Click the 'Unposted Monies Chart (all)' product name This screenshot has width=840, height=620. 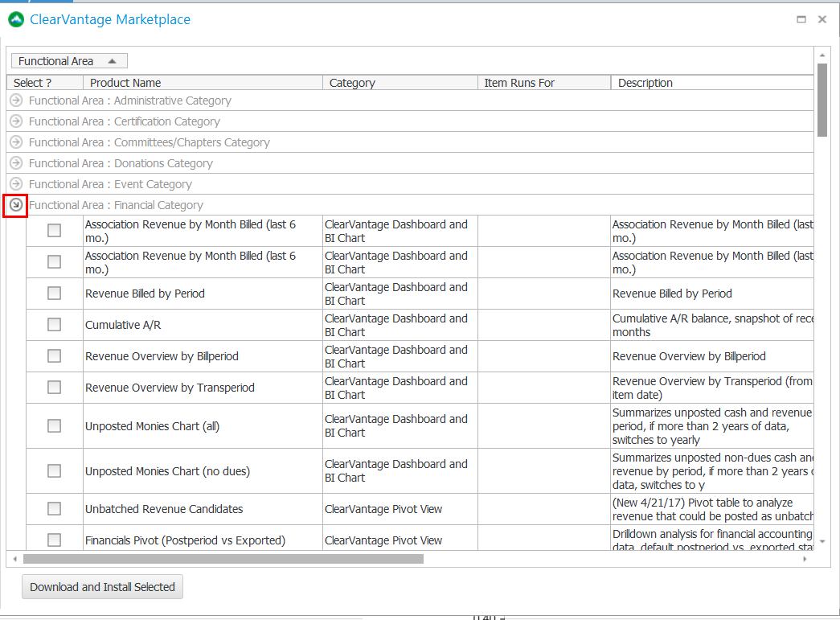point(152,426)
